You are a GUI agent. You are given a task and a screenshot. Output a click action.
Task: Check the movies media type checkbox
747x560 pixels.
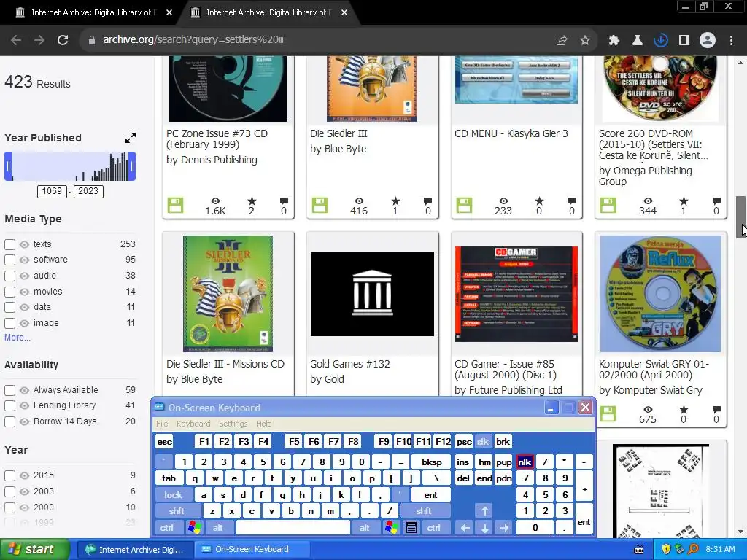point(9,292)
